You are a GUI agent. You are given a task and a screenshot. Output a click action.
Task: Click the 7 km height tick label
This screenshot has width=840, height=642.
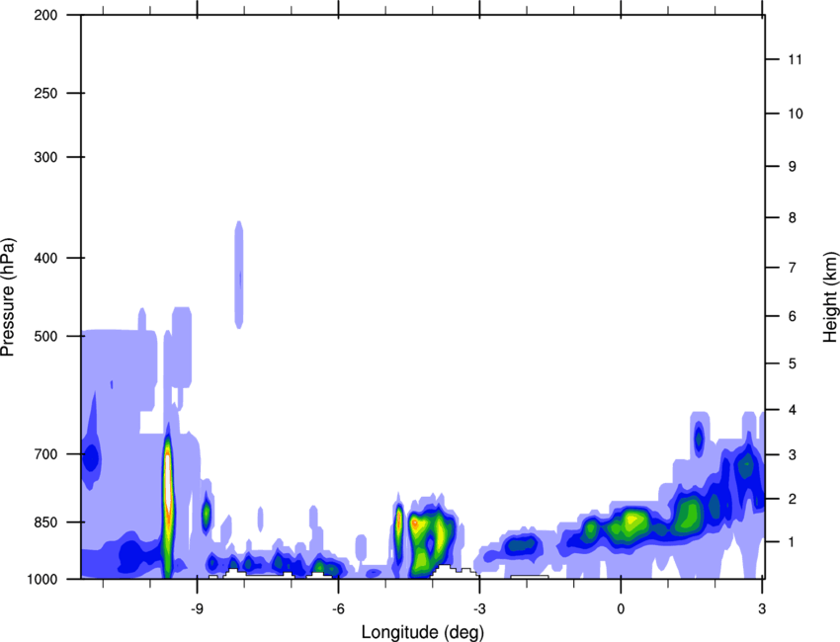793,268
